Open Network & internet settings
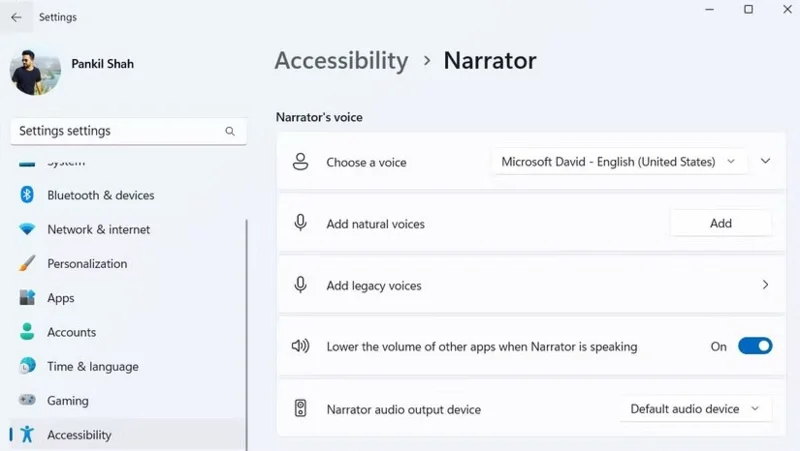The width and height of the screenshot is (800, 451). [98, 230]
